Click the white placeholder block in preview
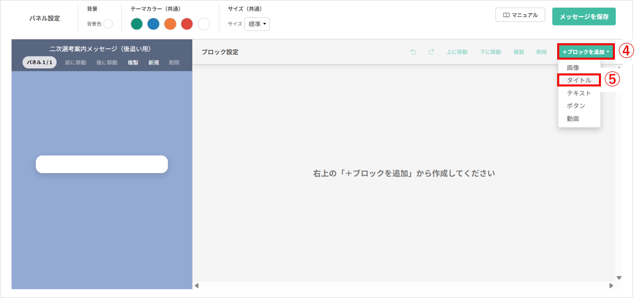The width and height of the screenshot is (644, 298). point(102,164)
